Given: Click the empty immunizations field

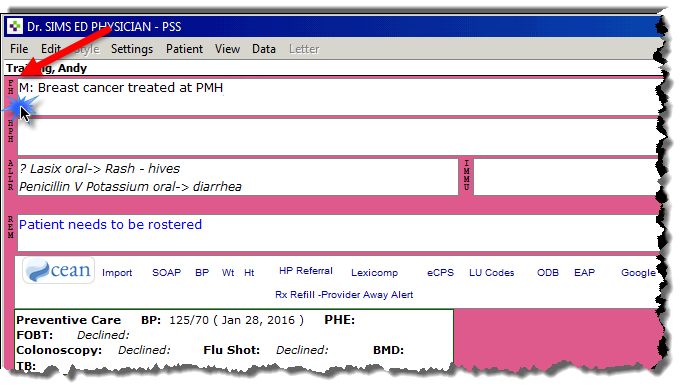Looking at the screenshot, I should [566, 177].
